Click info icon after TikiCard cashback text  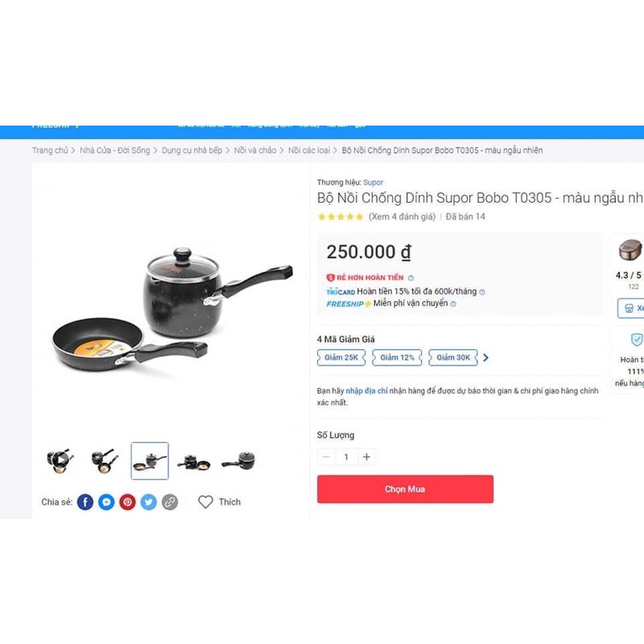point(482,292)
